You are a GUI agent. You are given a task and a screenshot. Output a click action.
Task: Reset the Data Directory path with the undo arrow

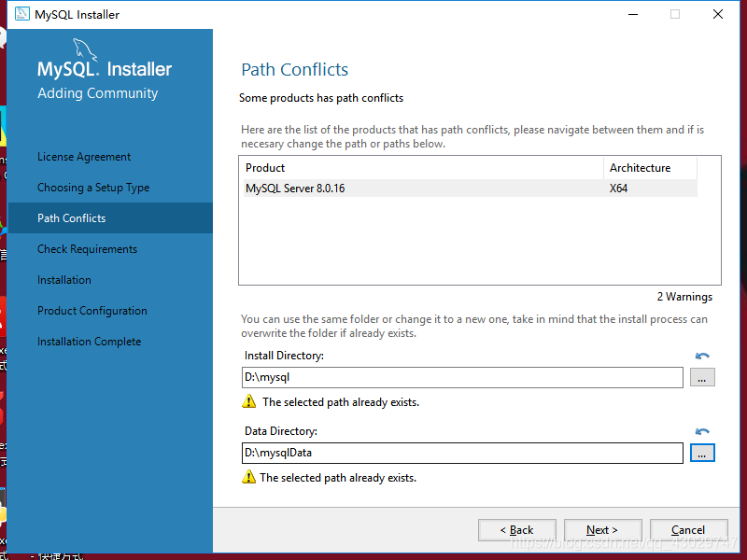click(x=702, y=431)
